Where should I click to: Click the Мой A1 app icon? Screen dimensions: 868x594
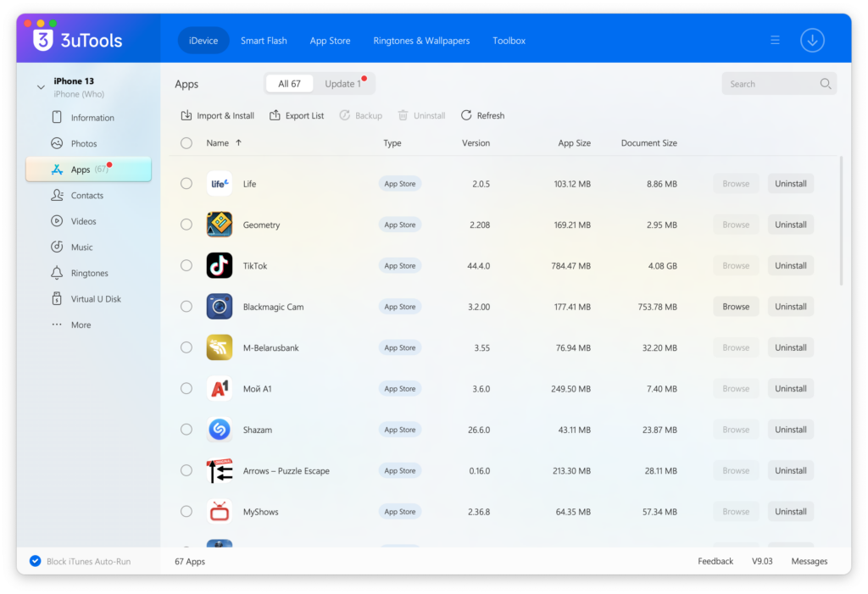pyautogui.click(x=220, y=389)
